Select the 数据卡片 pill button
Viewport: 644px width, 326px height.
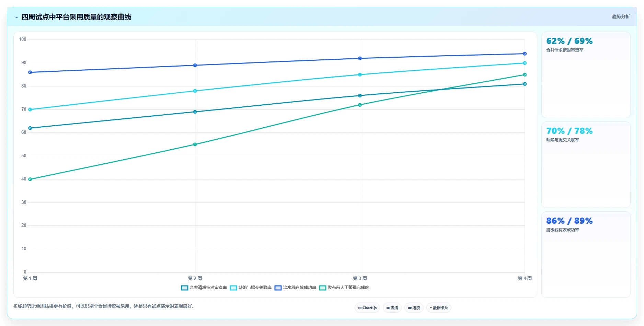(439, 308)
